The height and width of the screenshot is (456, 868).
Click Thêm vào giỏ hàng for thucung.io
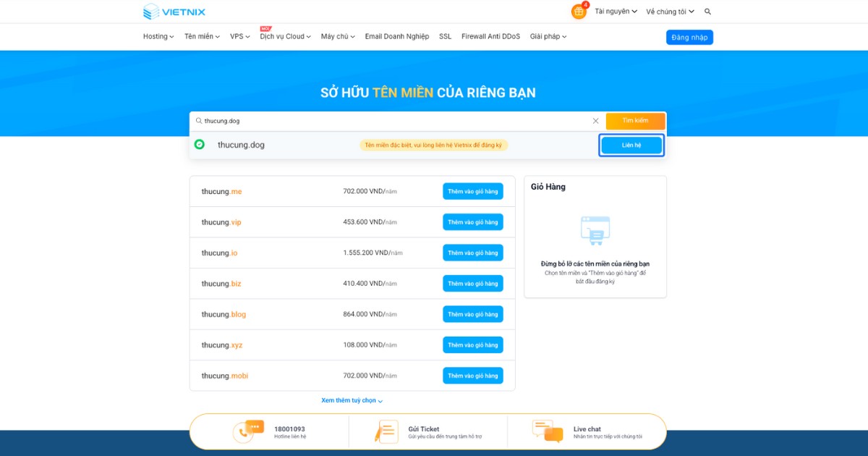[472, 252]
